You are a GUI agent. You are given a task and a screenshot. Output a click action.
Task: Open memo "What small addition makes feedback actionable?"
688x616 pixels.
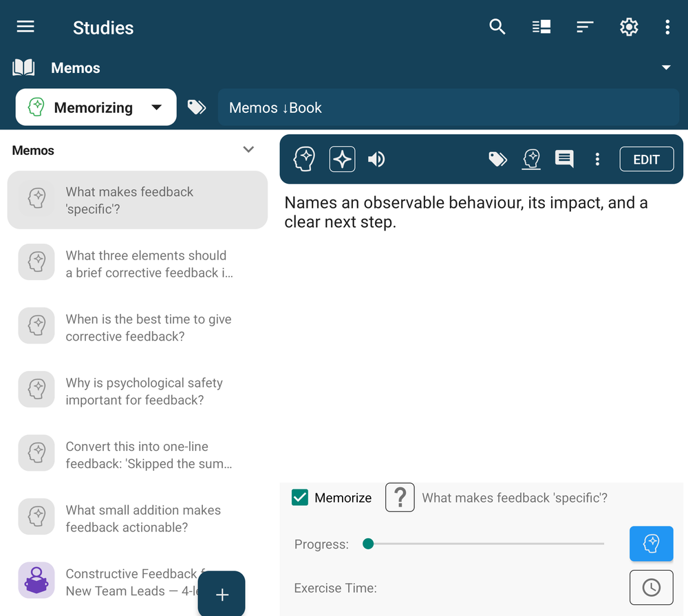click(x=138, y=518)
